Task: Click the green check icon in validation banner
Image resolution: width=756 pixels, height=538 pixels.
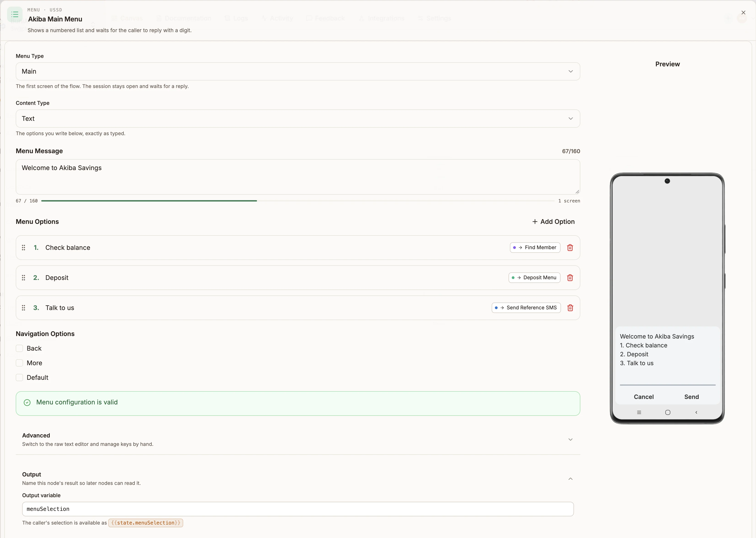Action: (x=27, y=403)
